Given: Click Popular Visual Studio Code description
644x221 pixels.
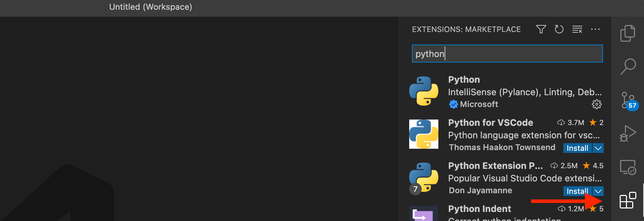Looking at the screenshot, I should pyautogui.click(x=525, y=178).
